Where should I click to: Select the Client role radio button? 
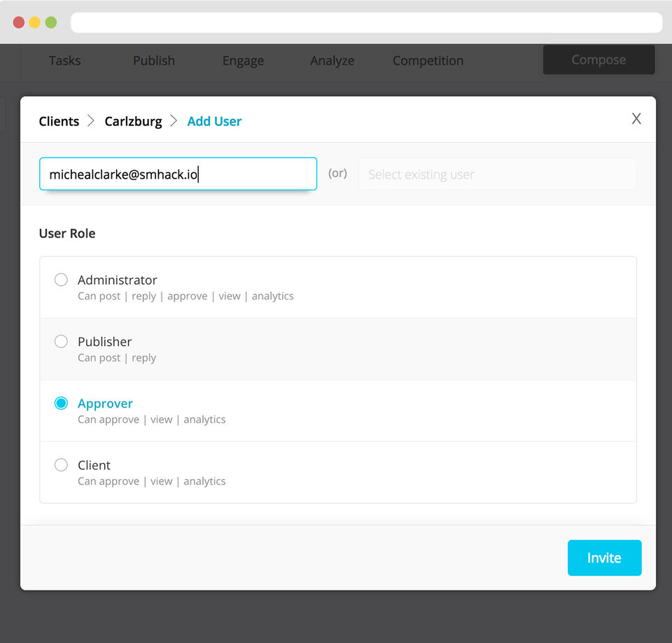pos(62,465)
